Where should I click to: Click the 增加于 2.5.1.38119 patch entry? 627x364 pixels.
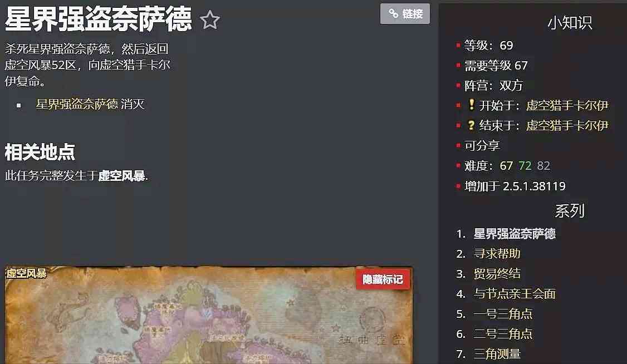pos(515,186)
